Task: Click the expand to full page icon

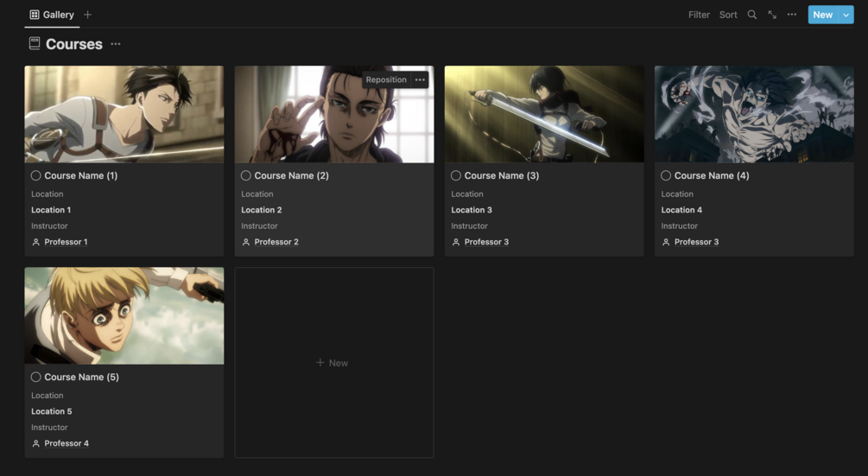Action: pos(772,15)
